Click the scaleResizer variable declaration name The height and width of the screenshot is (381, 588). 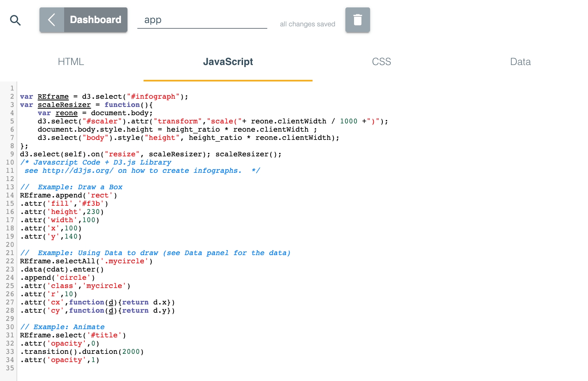click(64, 105)
